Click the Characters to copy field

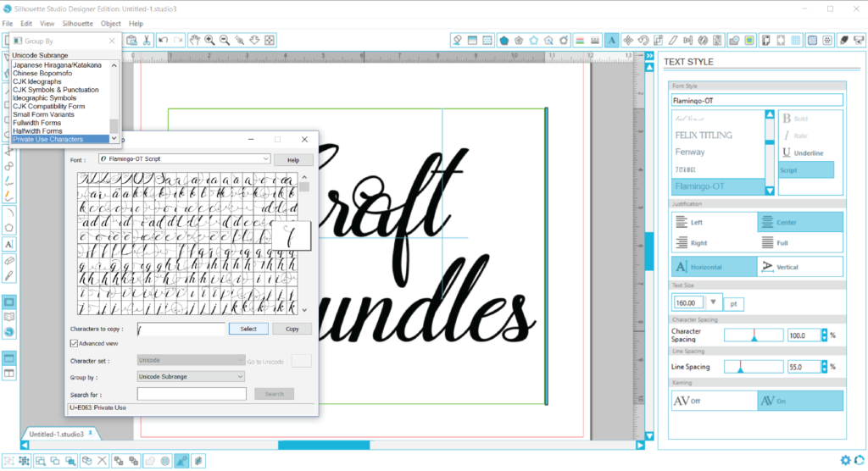coord(181,330)
